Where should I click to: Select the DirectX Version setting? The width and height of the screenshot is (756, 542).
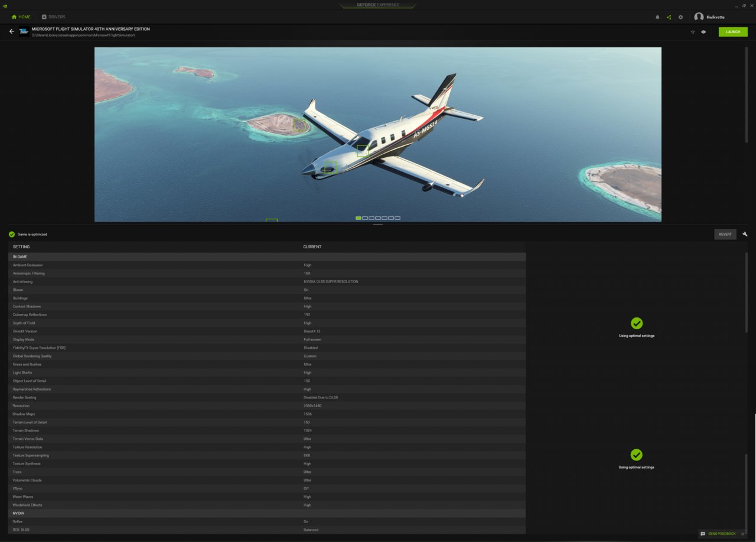(x=267, y=332)
